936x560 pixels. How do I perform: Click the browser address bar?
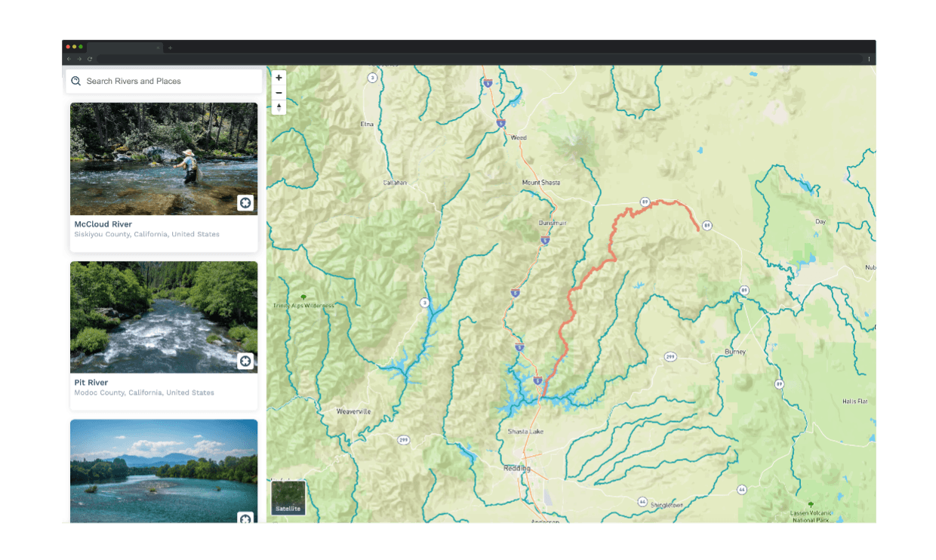point(479,59)
